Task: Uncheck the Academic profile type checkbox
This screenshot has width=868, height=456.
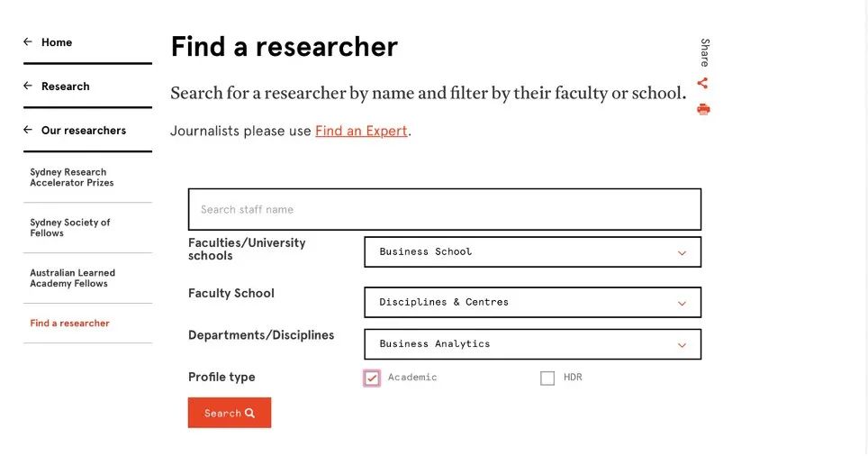Action: 372,378
